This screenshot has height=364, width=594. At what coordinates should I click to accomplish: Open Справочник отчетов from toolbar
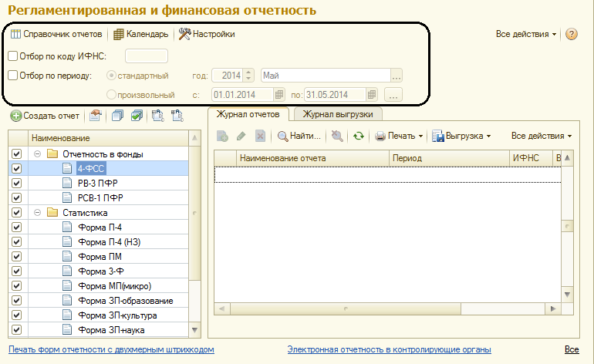56,34
